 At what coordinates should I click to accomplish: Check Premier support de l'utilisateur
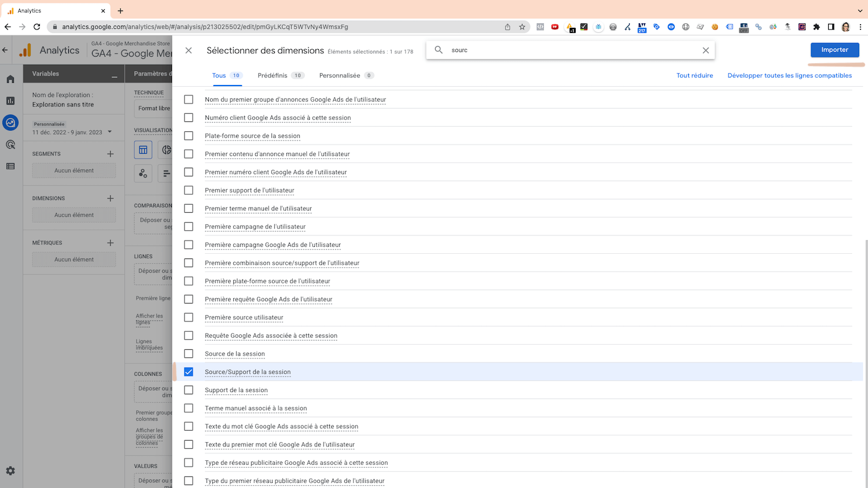click(188, 190)
